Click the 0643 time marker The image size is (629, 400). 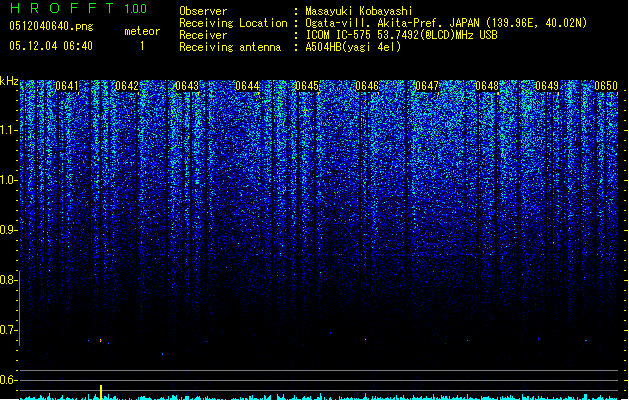(x=187, y=86)
